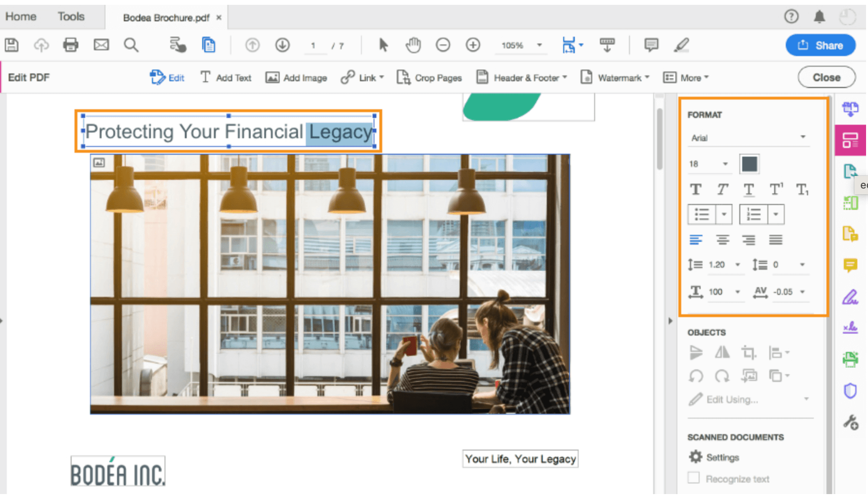Click the Find magnifier icon
This screenshot has width=868, height=496.
pyautogui.click(x=131, y=45)
